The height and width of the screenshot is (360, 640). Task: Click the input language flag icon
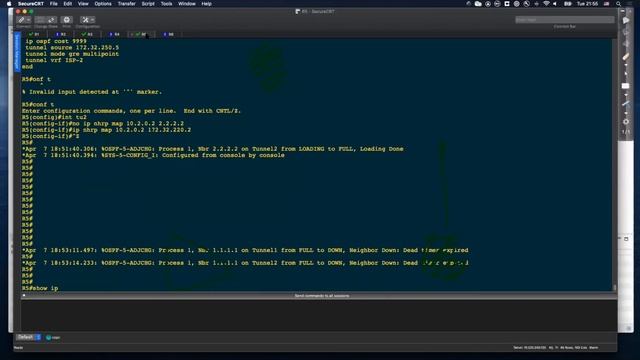(607, 4)
